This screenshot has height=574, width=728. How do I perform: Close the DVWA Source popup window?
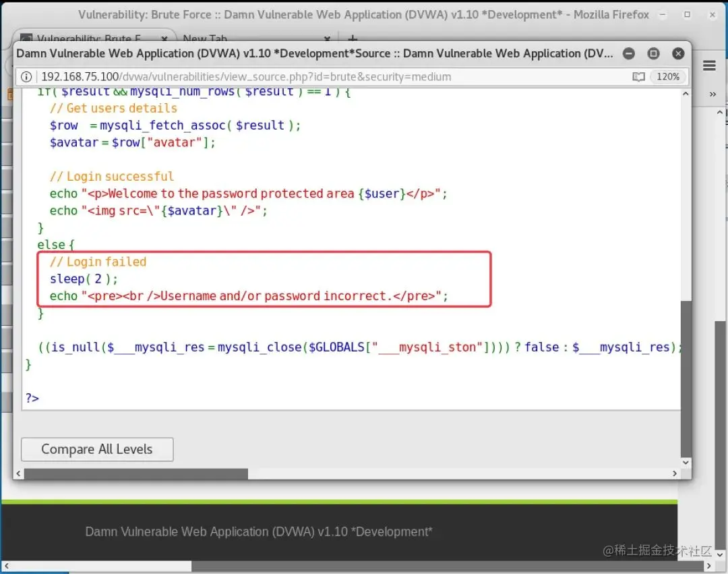[678, 53]
